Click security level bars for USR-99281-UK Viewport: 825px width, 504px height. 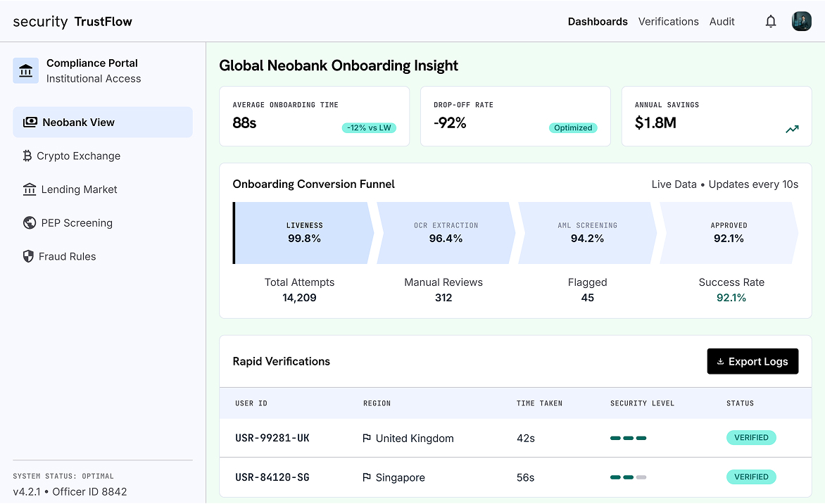click(x=628, y=439)
